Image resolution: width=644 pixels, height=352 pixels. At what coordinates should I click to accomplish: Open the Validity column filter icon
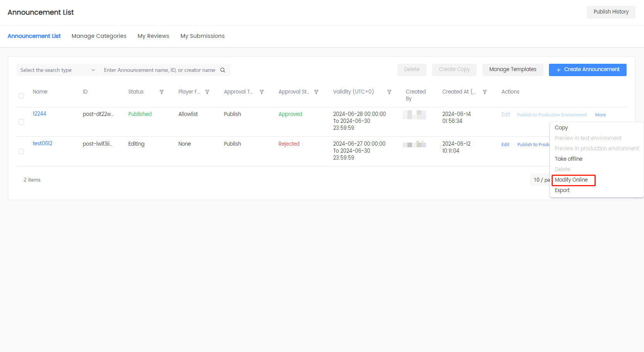click(389, 92)
